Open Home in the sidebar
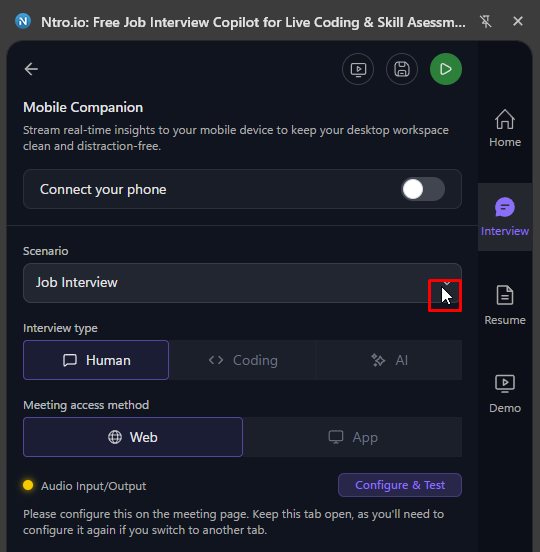Viewport: 540px width, 552px height. click(505, 128)
